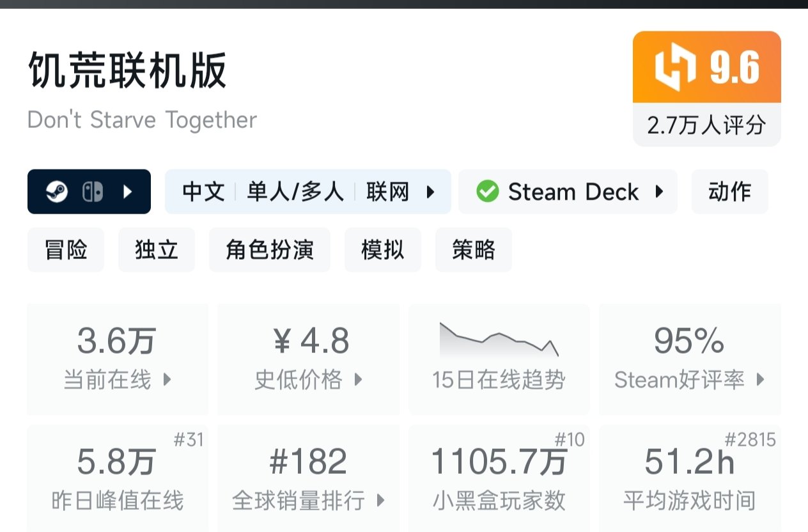Expand Steam Deck compatibility details arrow
This screenshot has height=532, width=808.
click(x=659, y=192)
